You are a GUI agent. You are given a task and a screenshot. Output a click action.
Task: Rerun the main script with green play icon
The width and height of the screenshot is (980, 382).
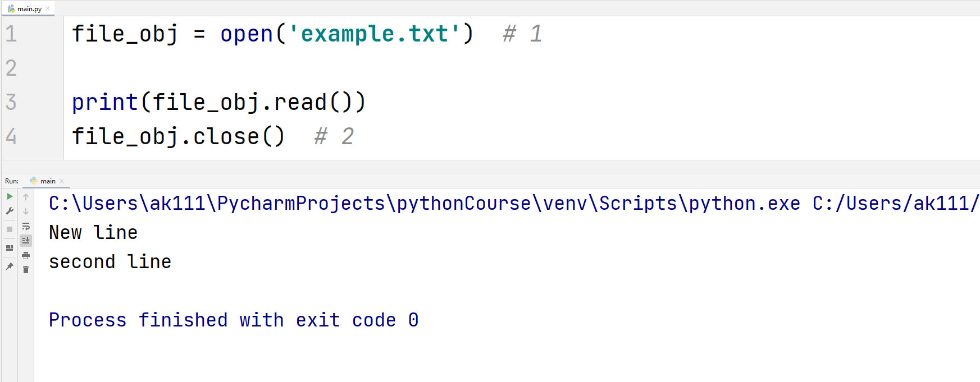pyautogui.click(x=10, y=196)
